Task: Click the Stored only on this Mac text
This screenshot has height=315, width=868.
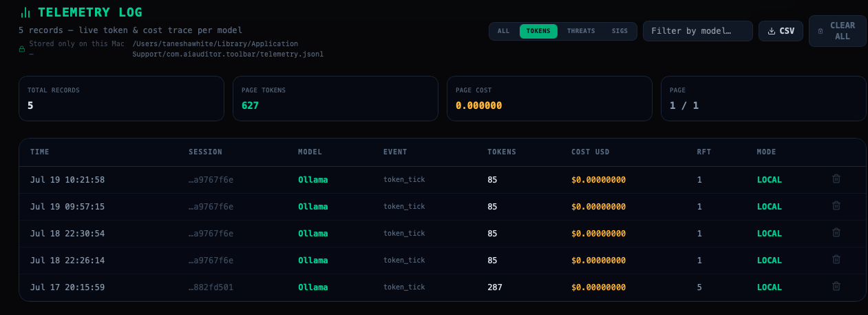Action: tap(76, 43)
